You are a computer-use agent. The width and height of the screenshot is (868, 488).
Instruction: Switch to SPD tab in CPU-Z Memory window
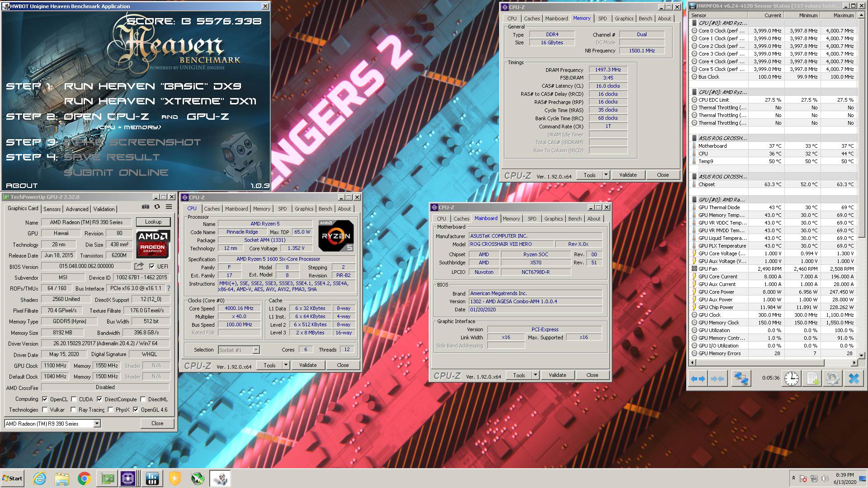(x=603, y=19)
